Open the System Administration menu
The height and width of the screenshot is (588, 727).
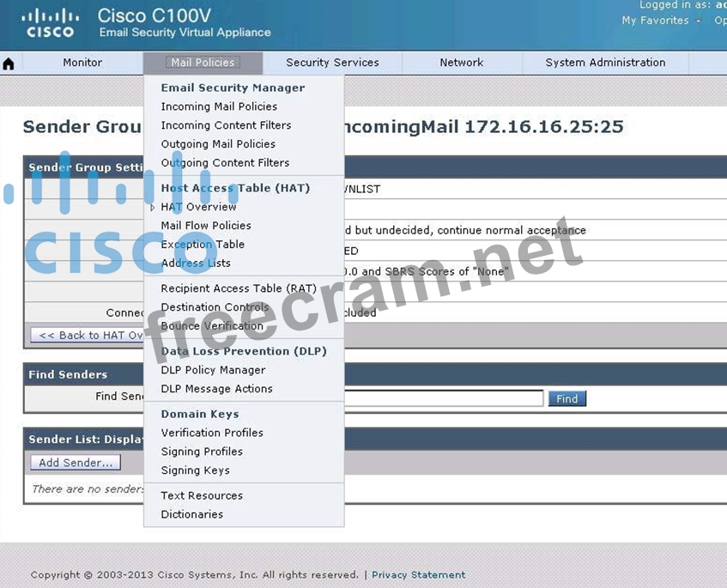[x=605, y=63]
